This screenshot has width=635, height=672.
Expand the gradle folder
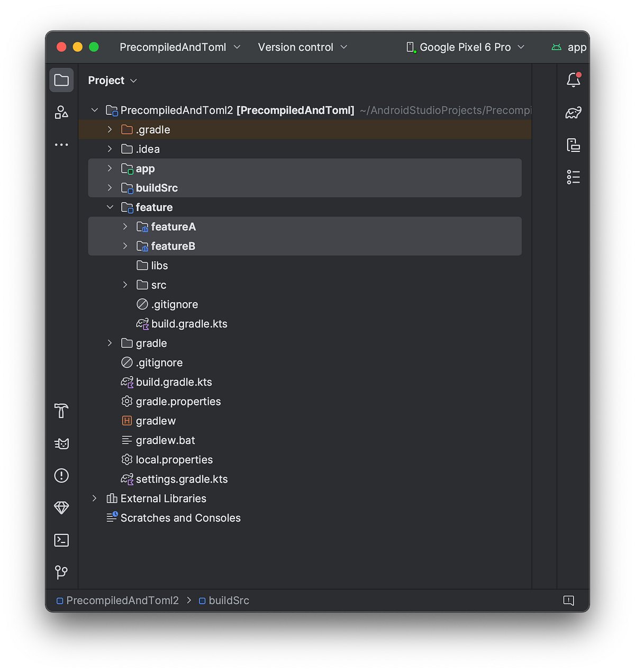[x=110, y=343]
